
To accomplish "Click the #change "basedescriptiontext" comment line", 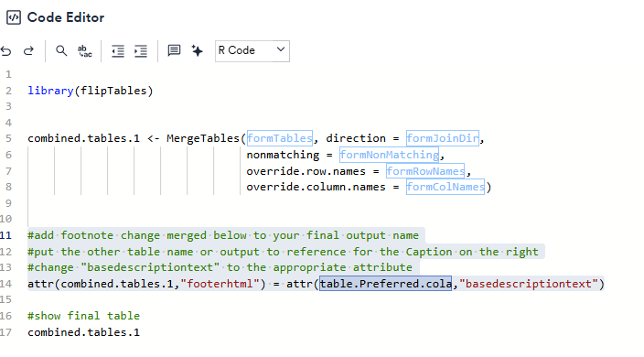I will coord(220,267).
